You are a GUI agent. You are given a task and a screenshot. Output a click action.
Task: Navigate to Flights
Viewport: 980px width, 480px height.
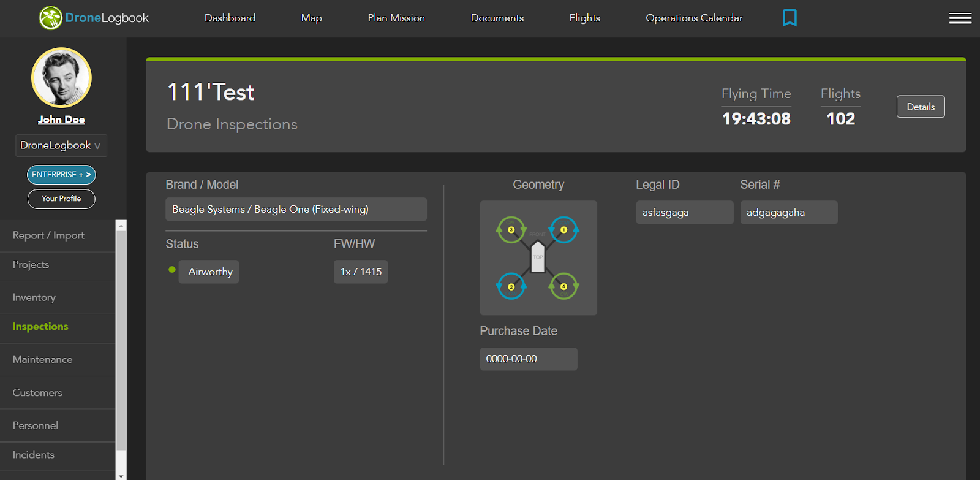click(x=584, y=18)
